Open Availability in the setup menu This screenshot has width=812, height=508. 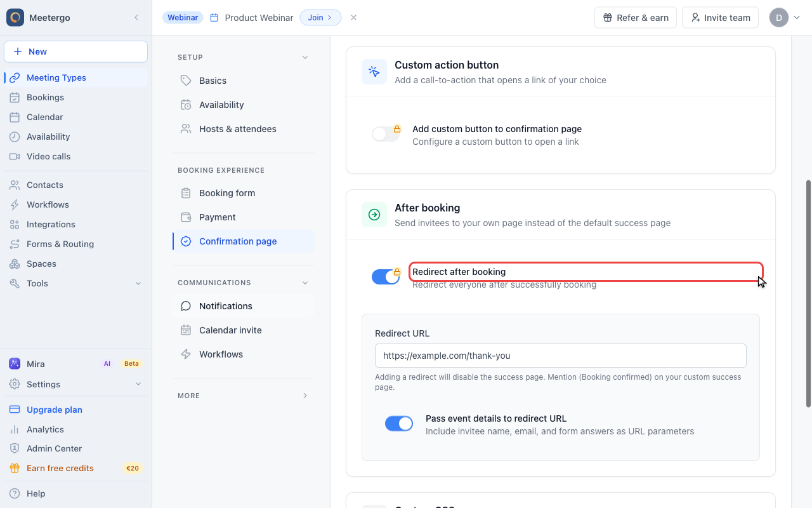244,105
